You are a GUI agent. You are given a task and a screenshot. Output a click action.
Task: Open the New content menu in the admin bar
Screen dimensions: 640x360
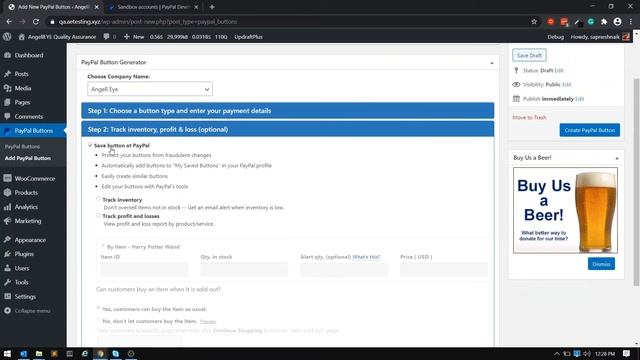[134, 37]
